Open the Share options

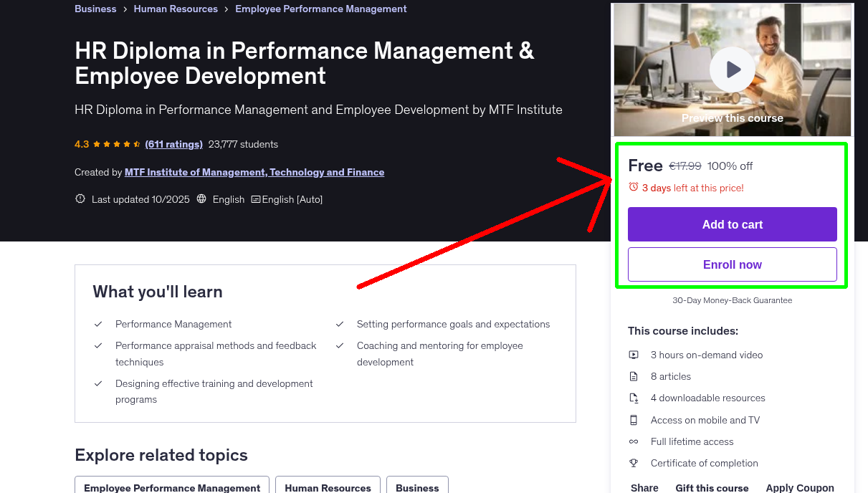644,487
